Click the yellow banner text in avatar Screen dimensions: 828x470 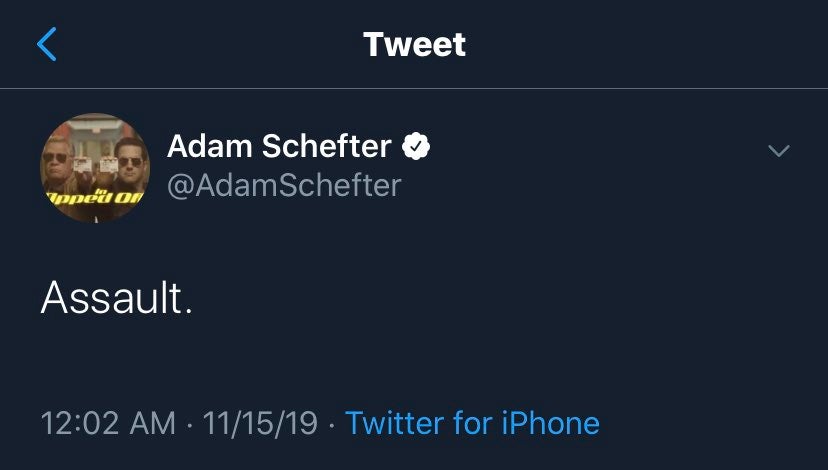click(92, 197)
